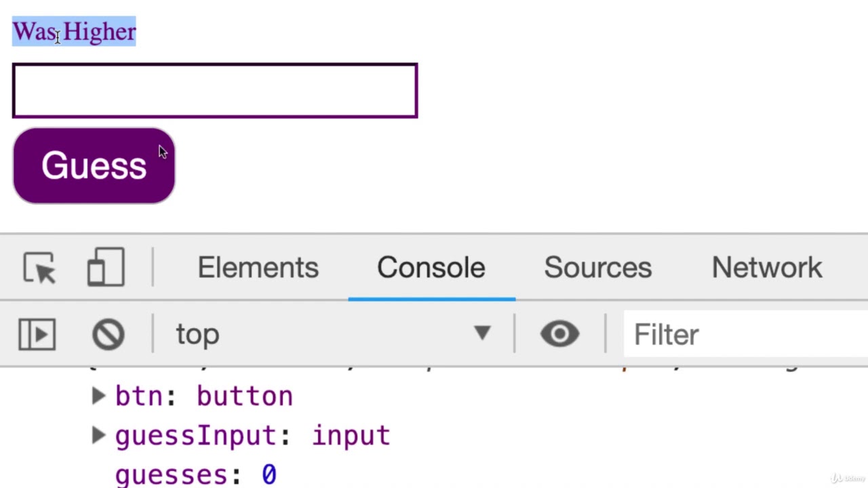The width and height of the screenshot is (868, 488).
Task: Go to the Network tab
Action: point(767,268)
